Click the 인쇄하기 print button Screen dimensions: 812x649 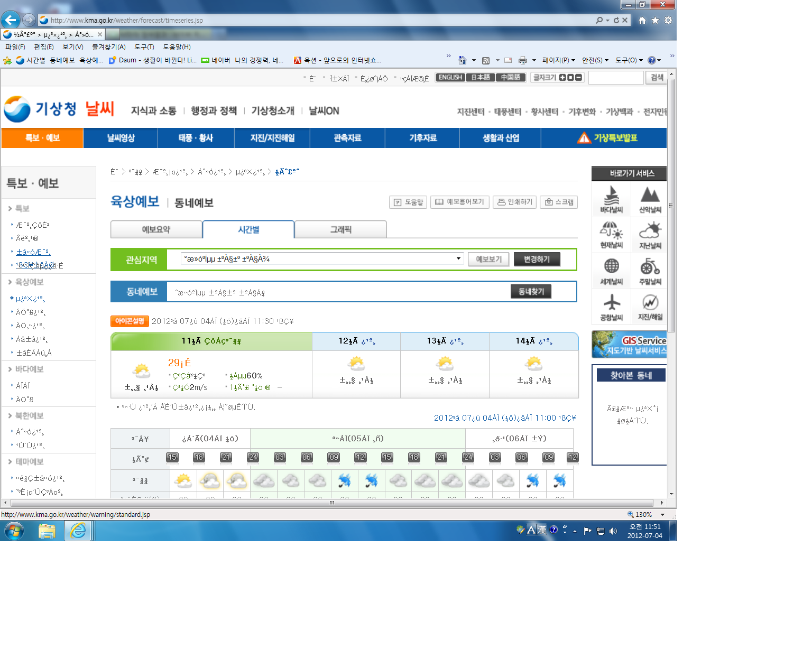[515, 202]
